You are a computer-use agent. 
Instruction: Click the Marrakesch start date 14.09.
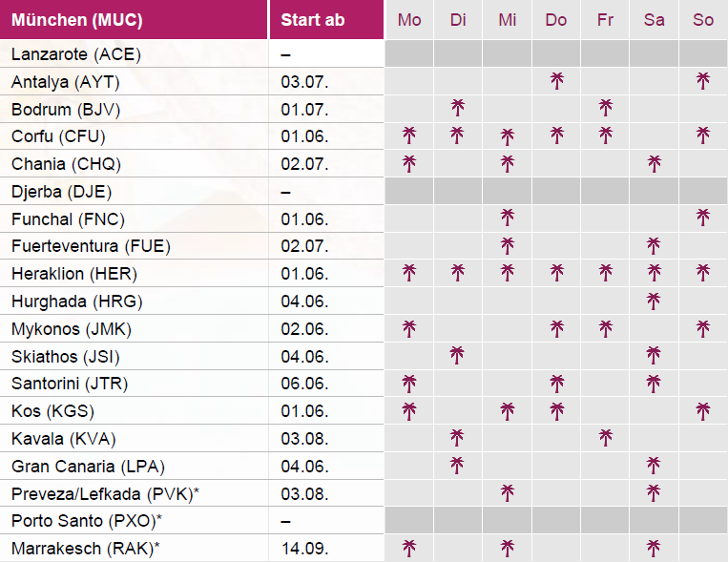click(x=305, y=549)
